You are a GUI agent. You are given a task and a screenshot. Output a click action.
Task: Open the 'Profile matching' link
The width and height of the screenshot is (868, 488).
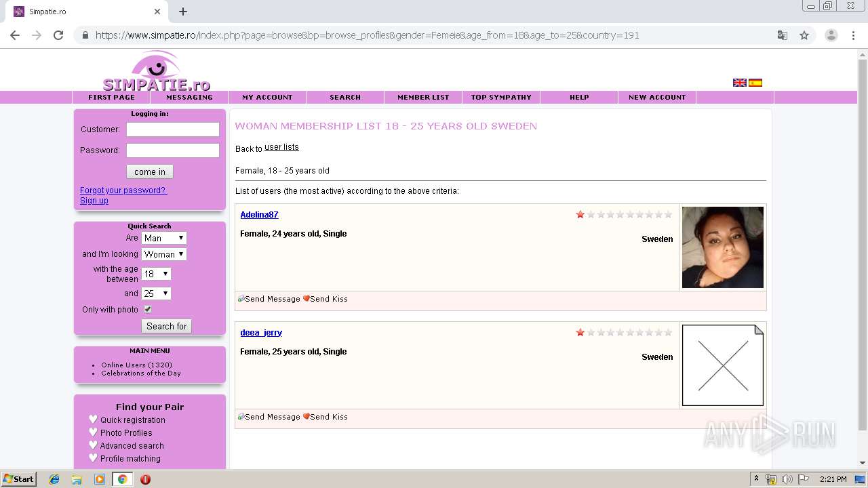[x=130, y=458]
